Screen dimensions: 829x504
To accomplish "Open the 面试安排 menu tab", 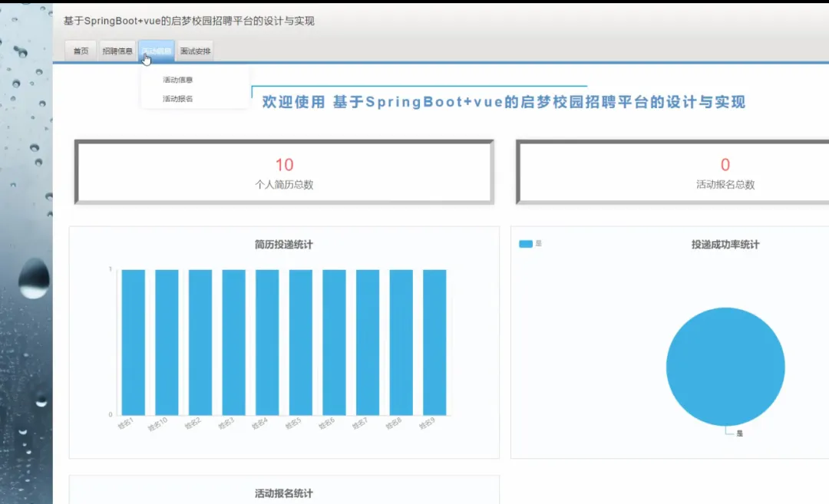I will 195,51.
